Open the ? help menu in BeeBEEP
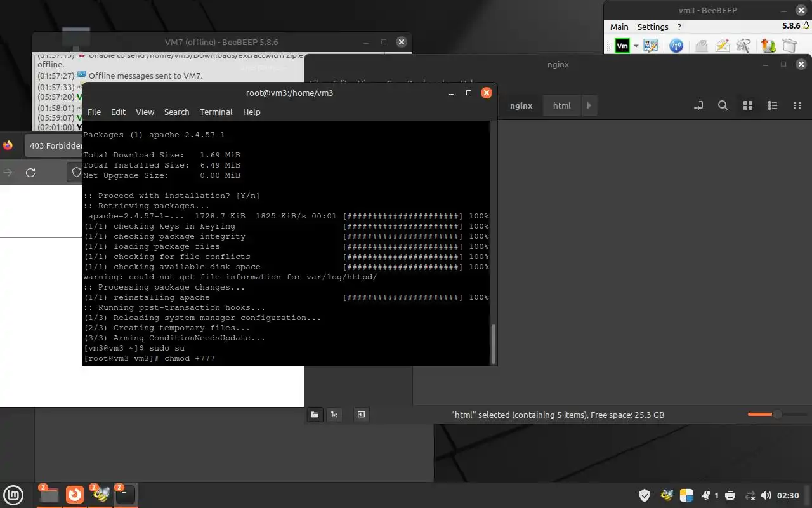 tap(679, 27)
